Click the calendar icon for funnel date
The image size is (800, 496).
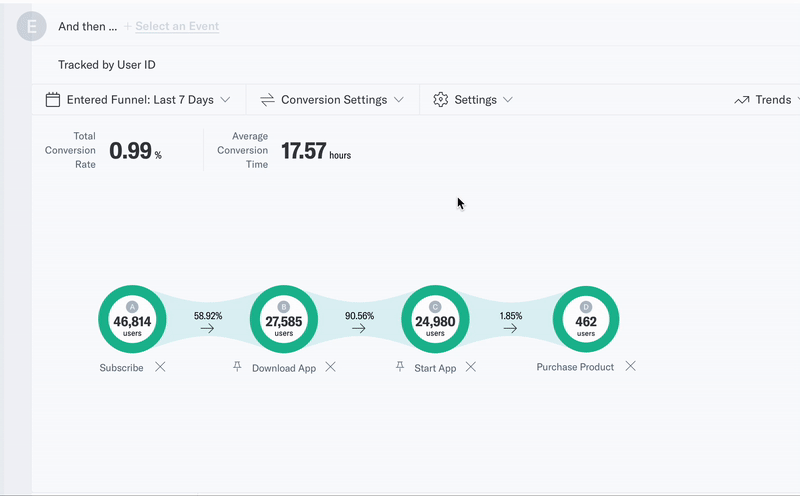click(53, 100)
